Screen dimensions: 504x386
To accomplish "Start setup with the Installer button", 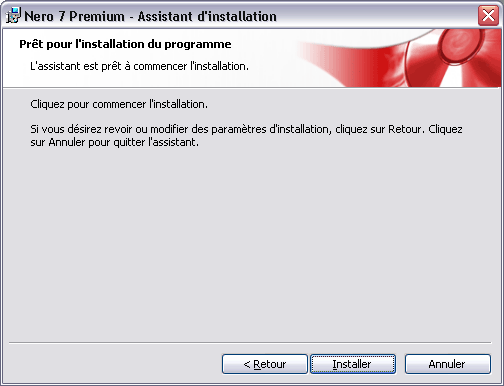I will click(353, 364).
